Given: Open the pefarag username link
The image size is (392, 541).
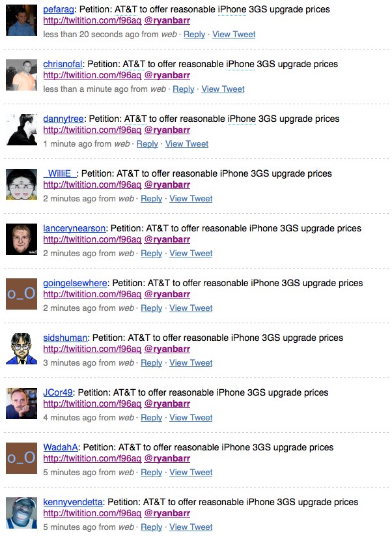Looking at the screenshot, I should [x=58, y=9].
